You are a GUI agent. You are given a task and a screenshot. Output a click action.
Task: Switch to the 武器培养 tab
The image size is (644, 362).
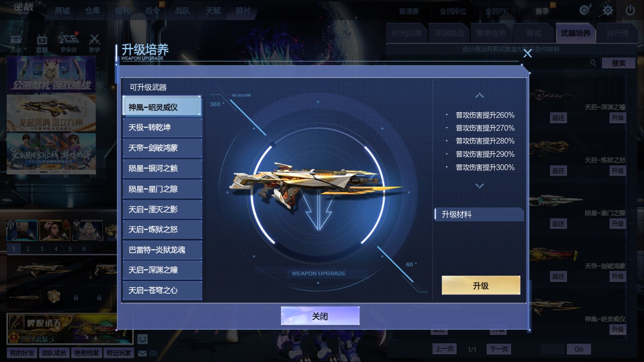[575, 33]
